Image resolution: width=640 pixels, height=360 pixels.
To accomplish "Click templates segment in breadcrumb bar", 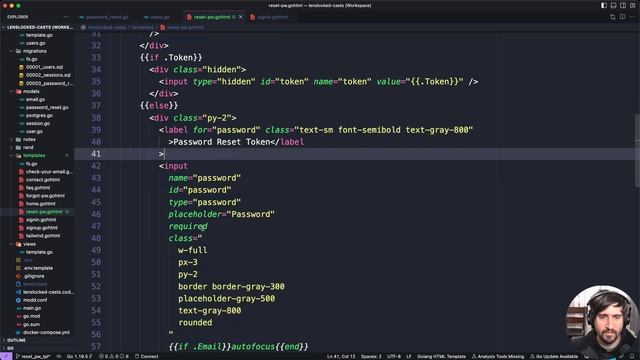I will [x=142, y=27].
